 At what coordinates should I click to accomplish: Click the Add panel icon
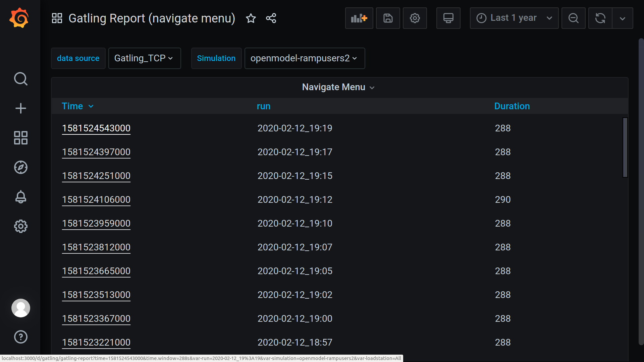pyautogui.click(x=359, y=18)
